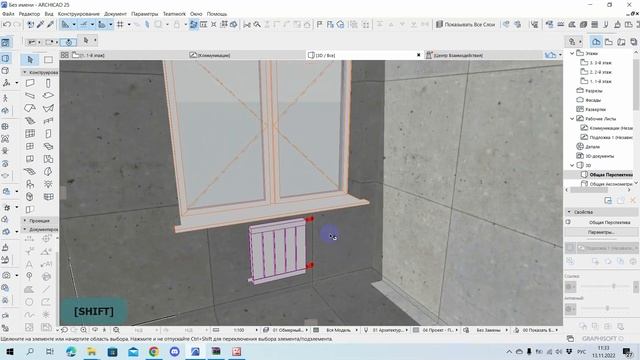The height and width of the screenshot is (360, 640).
Task: Select the Circle/Arc tool in toolbox
Action: [29, 302]
